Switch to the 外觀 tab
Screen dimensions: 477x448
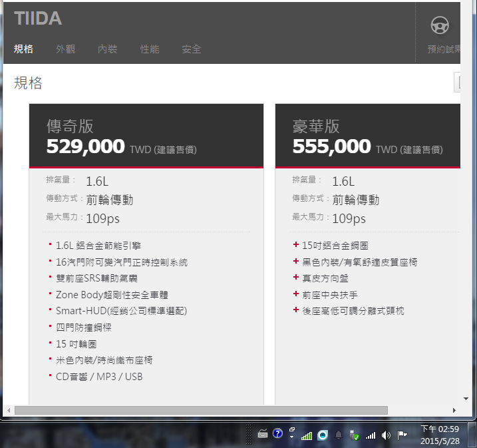click(x=65, y=49)
